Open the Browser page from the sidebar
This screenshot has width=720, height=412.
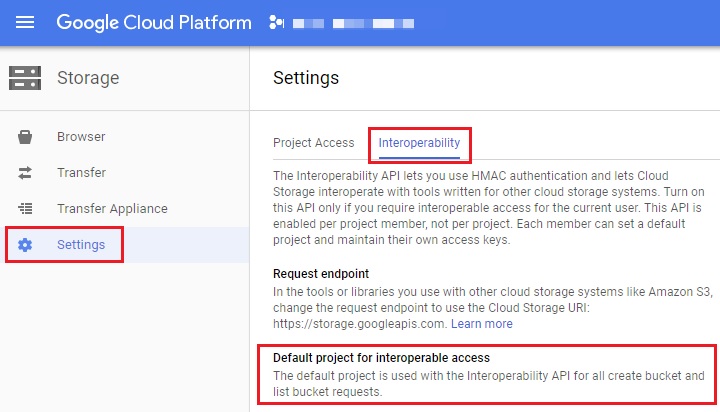81,137
